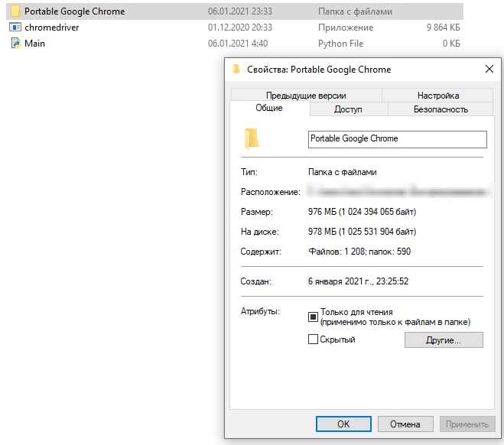Viewport: 504px width, 445px height.
Task: Select the "Portable Google Chrome" file name
Action: [75, 11]
